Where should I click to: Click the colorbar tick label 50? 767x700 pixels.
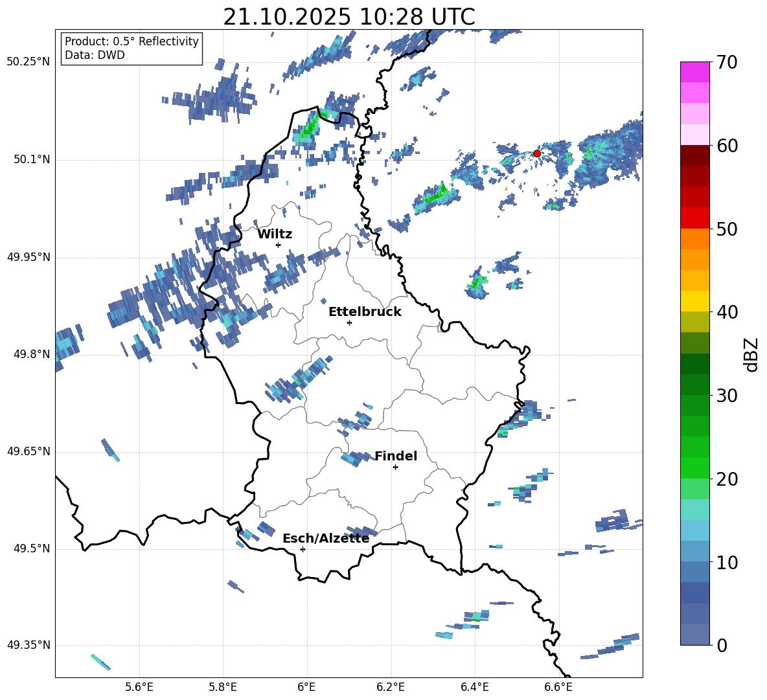pyautogui.click(x=727, y=229)
